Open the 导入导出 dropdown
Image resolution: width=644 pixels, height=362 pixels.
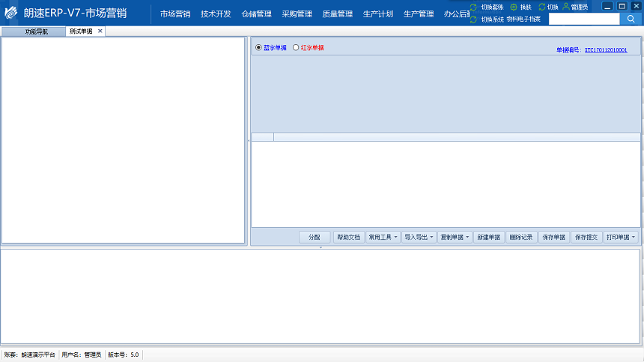(419, 237)
